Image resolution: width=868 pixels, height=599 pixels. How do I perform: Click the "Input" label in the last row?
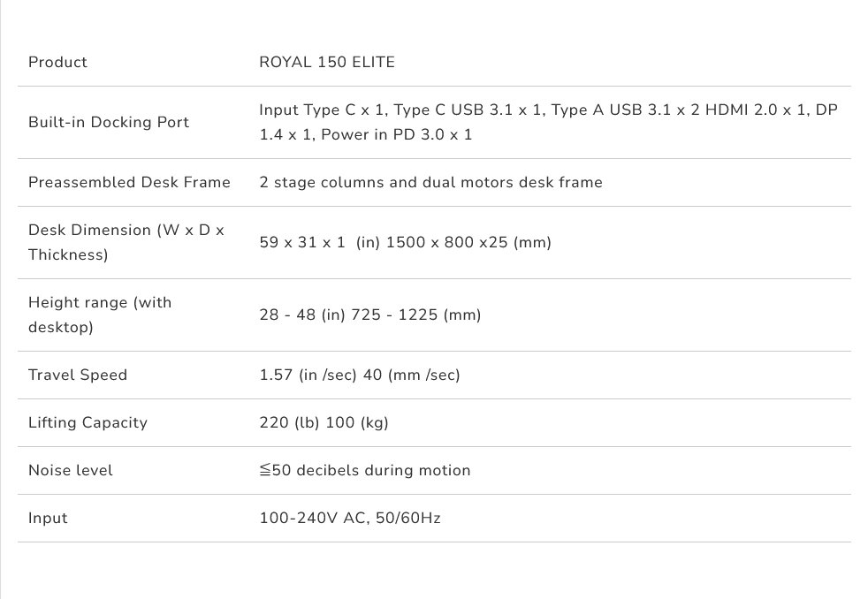tap(48, 518)
